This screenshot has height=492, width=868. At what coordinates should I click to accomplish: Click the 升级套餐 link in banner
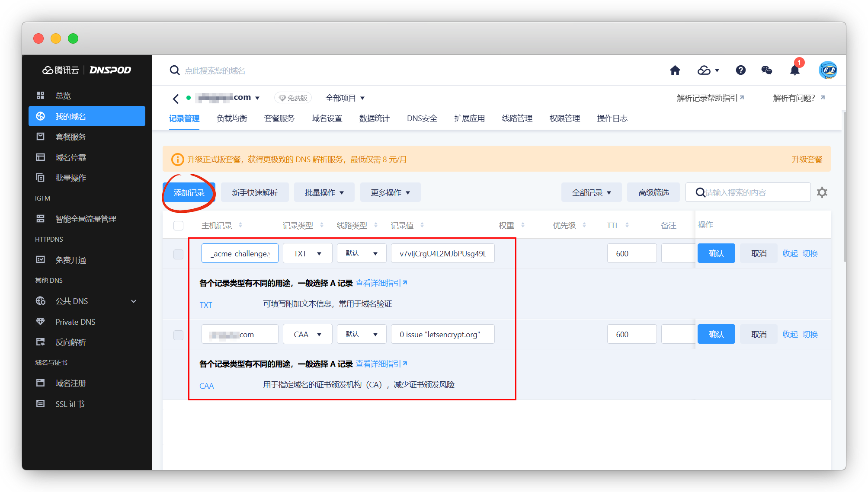click(x=807, y=159)
